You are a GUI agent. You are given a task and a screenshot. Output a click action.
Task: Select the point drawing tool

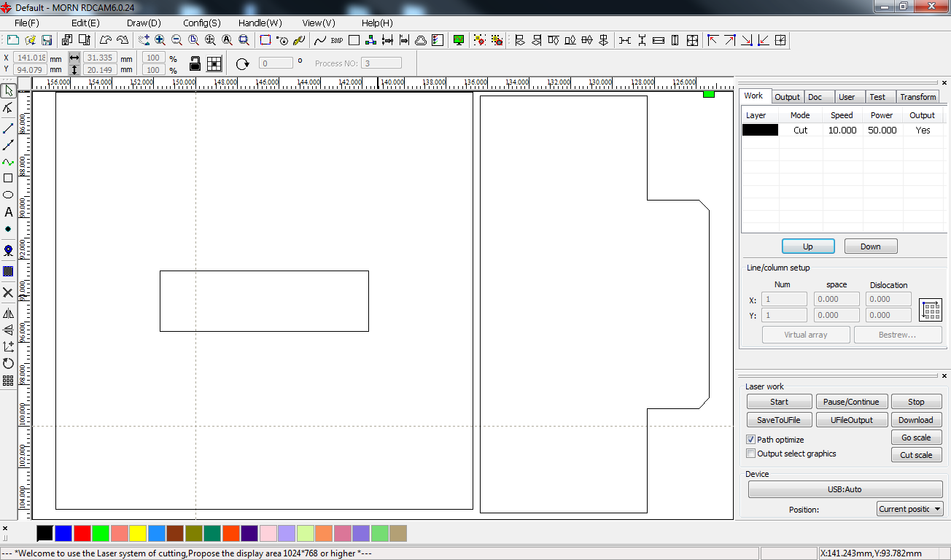click(8, 229)
